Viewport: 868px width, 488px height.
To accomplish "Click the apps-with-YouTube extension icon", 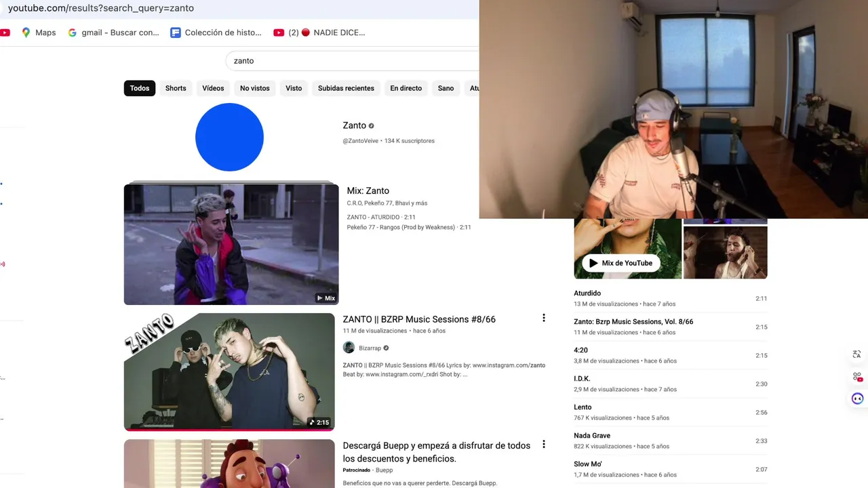I will click(857, 377).
